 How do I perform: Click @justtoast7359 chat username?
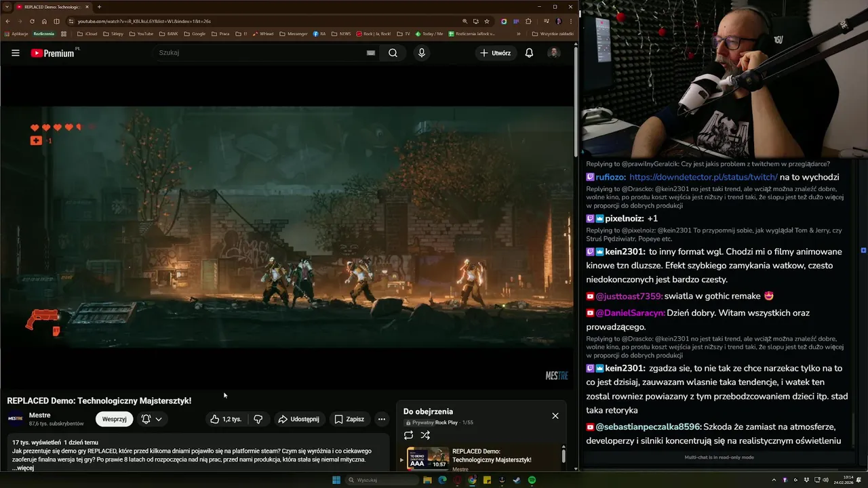tap(629, 296)
